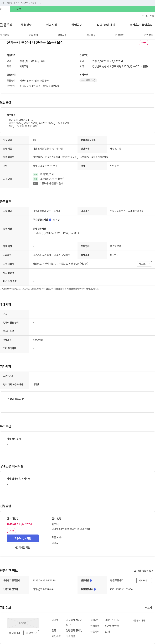Click salary 연봉 3,600만원 ~ 4,800만원 at top
Image resolution: width=155 pixels, height=644 pixels.
(107, 61)
